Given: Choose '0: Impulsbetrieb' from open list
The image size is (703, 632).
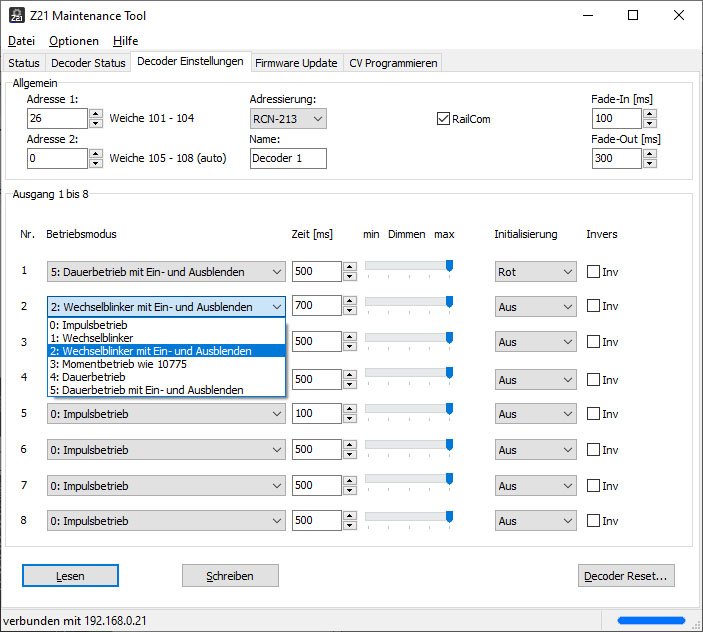Looking at the screenshot, I should [166, 325].
